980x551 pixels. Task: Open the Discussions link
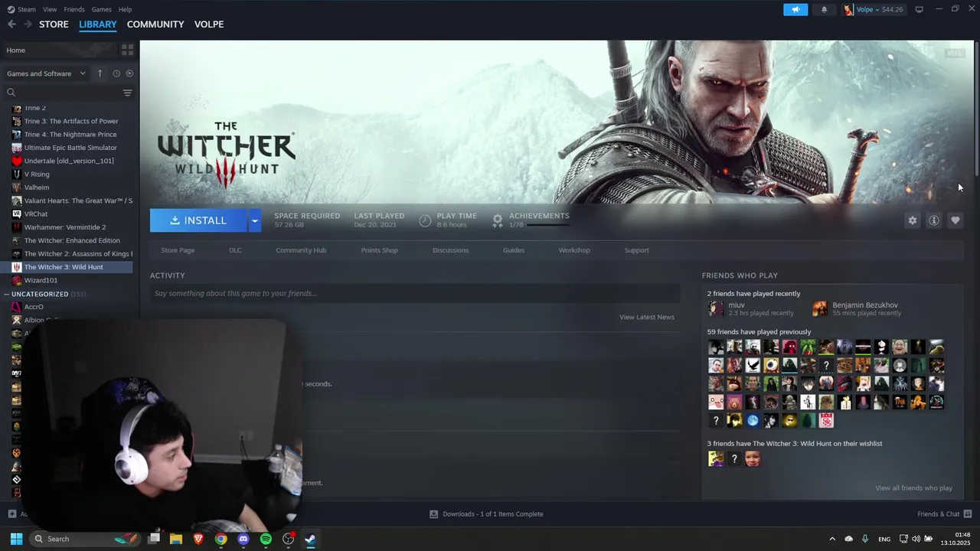tap(450, 250)
